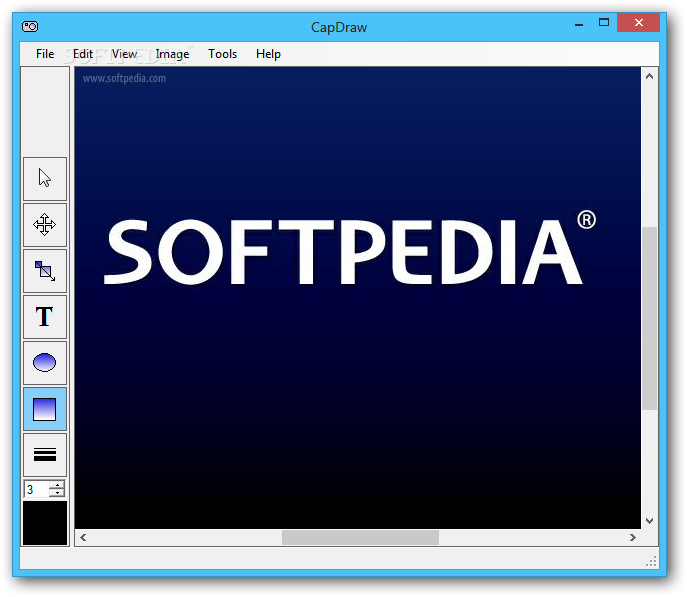Open the Edit menu

click(x=82, y=54)
